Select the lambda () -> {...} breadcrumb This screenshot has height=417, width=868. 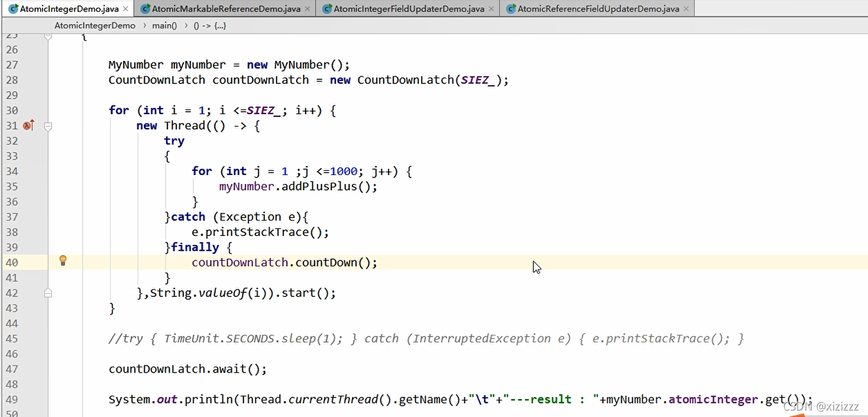[x=209, y=25]
